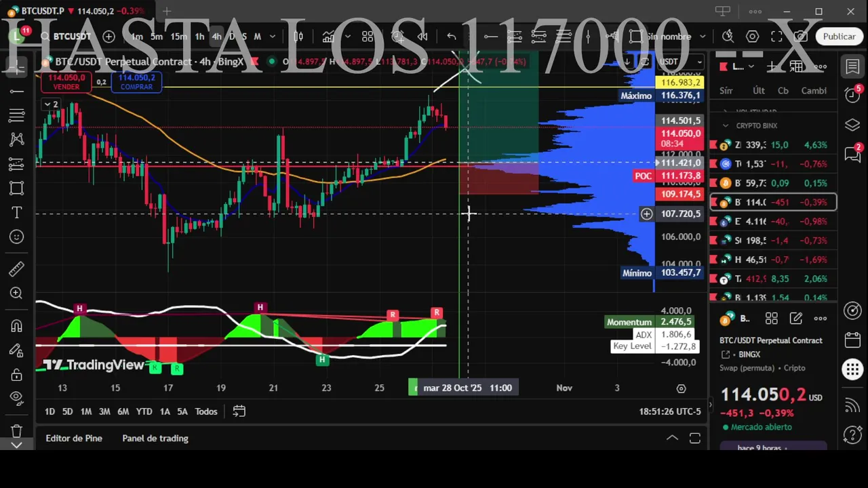Open the Panel de trading tab
The image size is (868, 488).
(155, 439)
